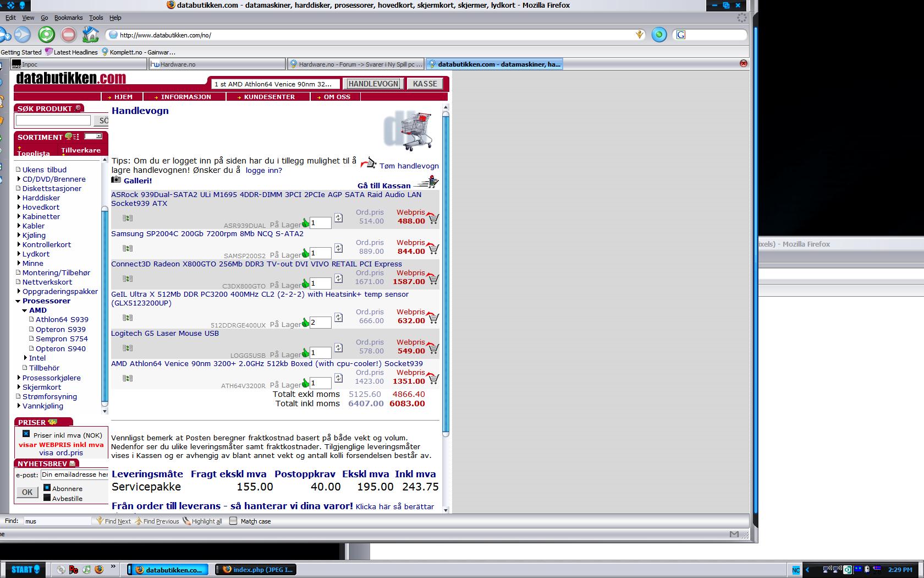Open KUNDESENTER navigation item
Image resolution: width=924 pixels, height=578 pixels.
click(x=269, y=97)
